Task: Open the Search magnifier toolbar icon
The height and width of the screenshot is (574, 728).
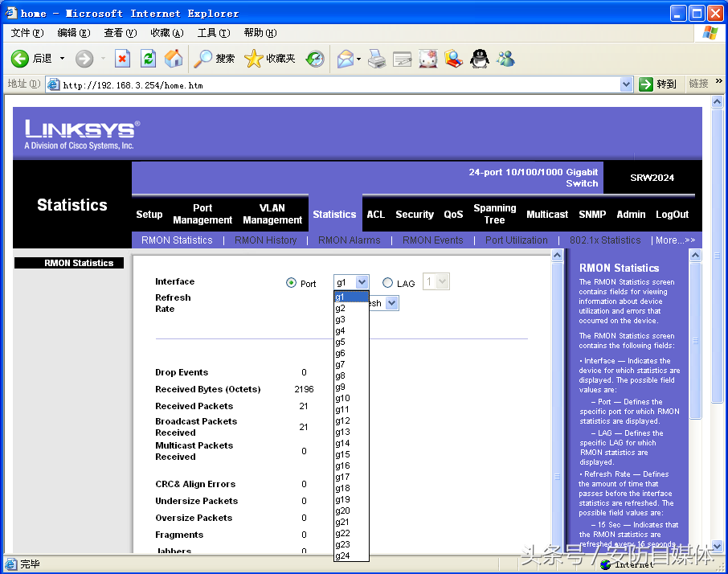Action: tap(203, 59)
